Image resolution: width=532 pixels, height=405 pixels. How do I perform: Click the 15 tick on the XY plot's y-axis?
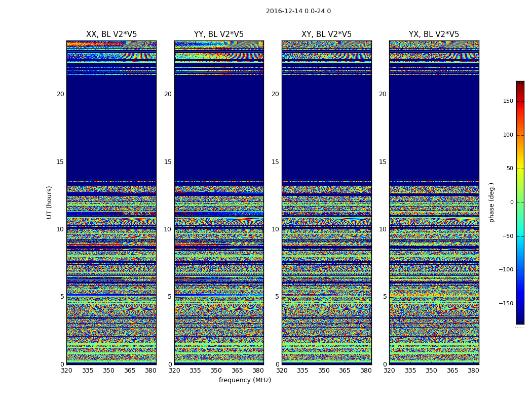(275, 162)
